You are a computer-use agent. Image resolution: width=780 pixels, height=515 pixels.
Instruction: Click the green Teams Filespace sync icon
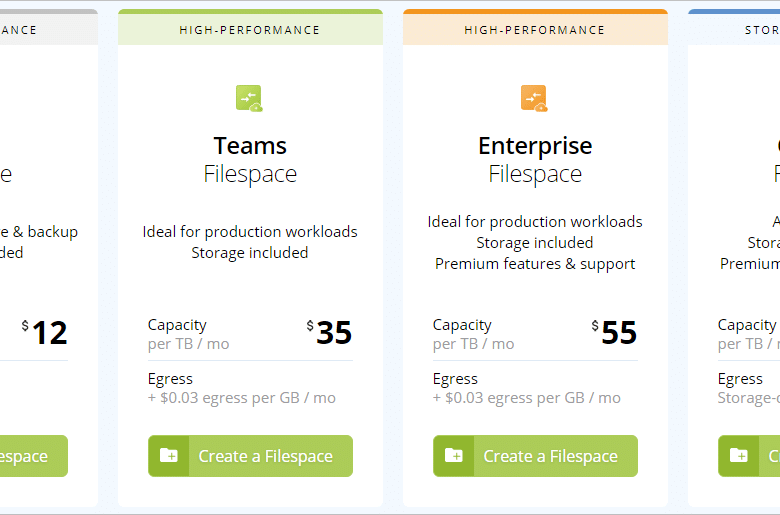[x=249, y=99]
